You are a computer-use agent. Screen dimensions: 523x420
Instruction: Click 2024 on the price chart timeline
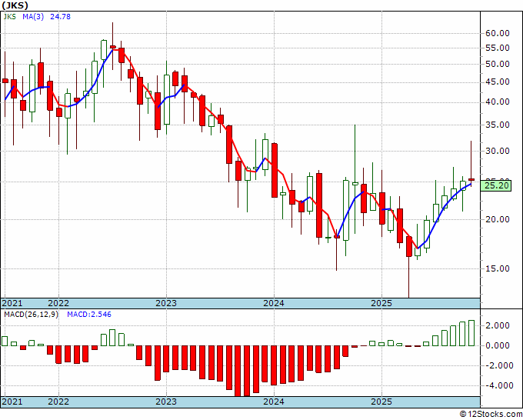pos(274,303)
